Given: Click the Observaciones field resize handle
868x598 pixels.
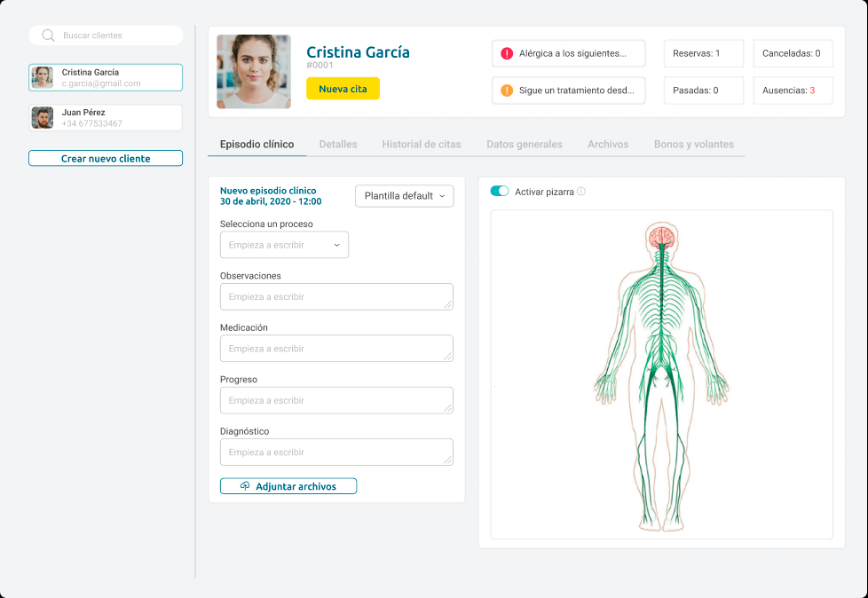Looking at the screenshot, I should (x=447, y=303).
